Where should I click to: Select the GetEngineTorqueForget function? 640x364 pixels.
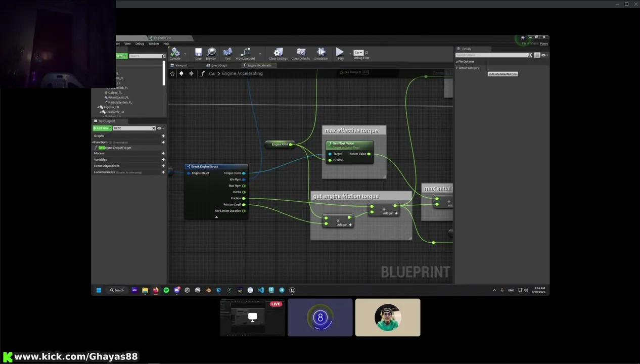tap(115, 148)
